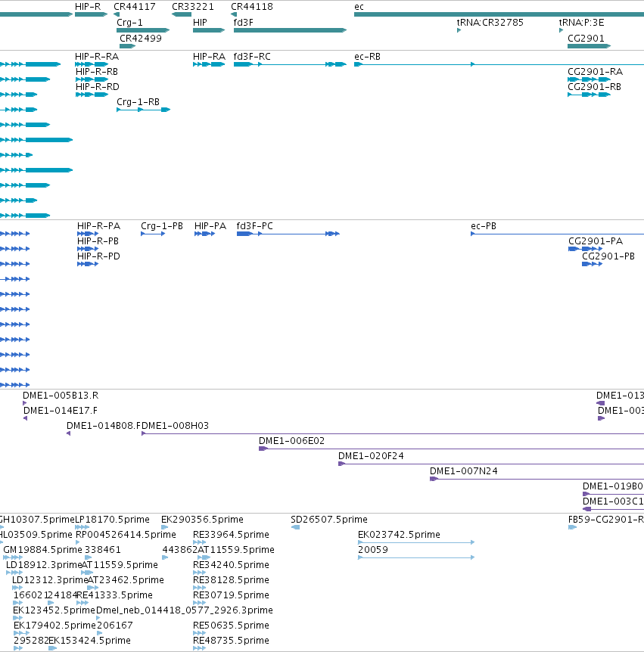This screenshot has height=652, width=644.
Task: Select the Crg-1-PB protein label
Action: tap(162, 226)
